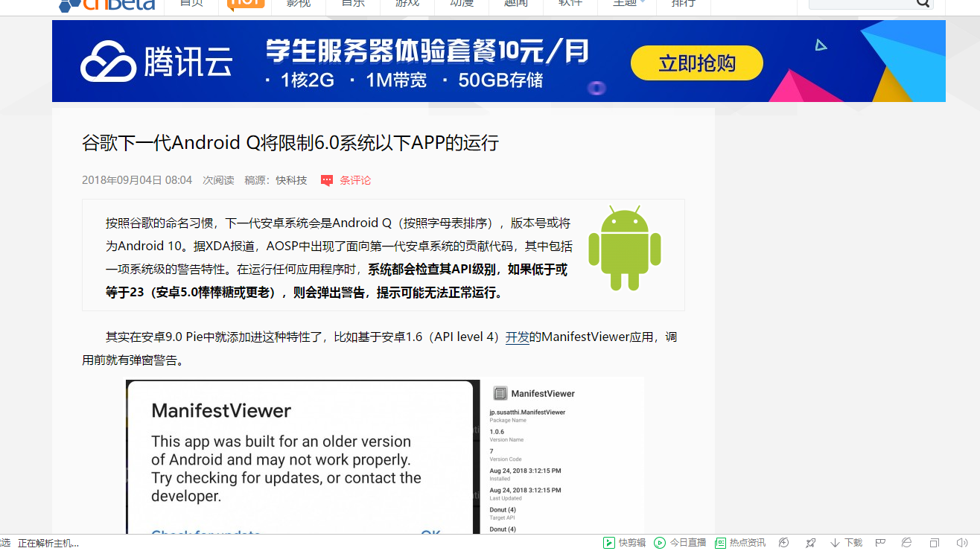The image size is (980, 551).
Task: Mute page sound with speaker icon
Action: coord(961,543)
